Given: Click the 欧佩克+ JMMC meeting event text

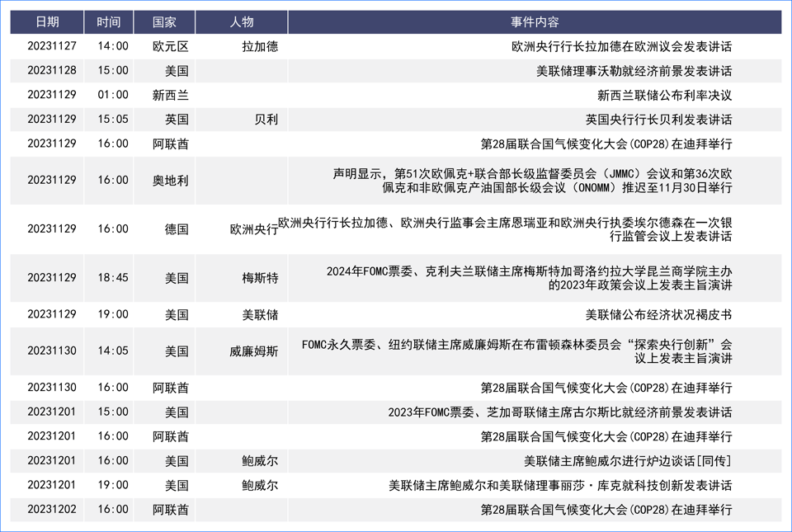Looking at the screenshot, I should [532, 181].
